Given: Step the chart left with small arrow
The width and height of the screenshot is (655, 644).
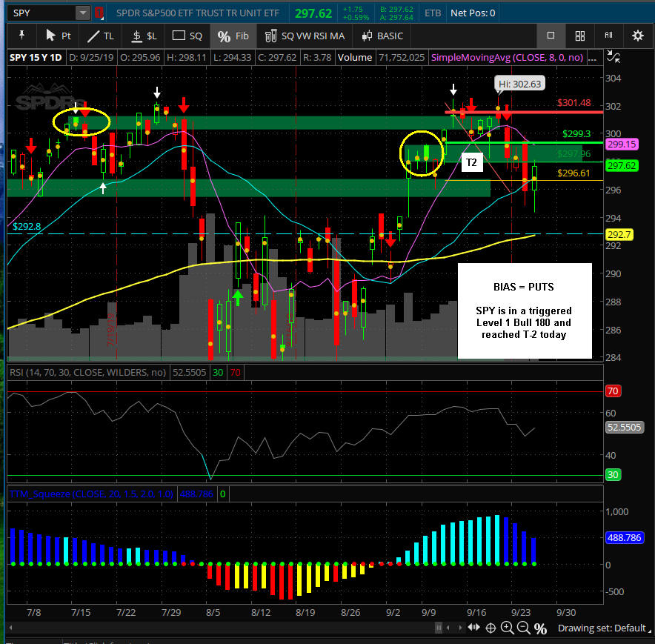Looking at the screenshot, I should click(448, 628).
